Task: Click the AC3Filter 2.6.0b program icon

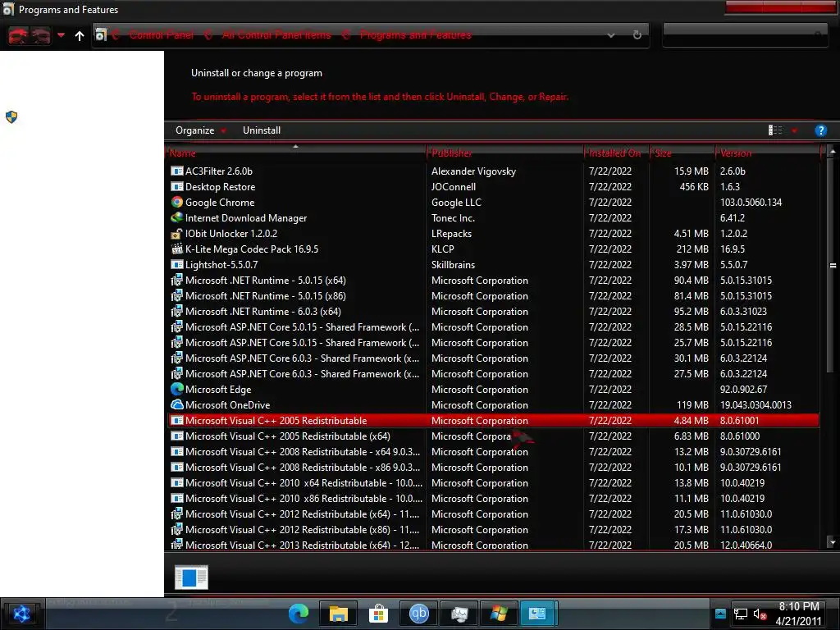Action: click(x=177, y=171)
